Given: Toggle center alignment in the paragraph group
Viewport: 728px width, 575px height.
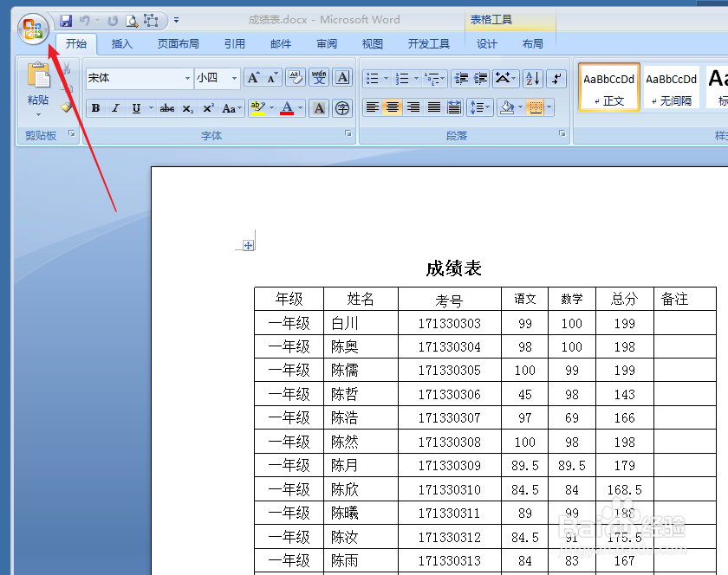Looking at the screenshot, I should pyautogui.click(x=392, y=107).
